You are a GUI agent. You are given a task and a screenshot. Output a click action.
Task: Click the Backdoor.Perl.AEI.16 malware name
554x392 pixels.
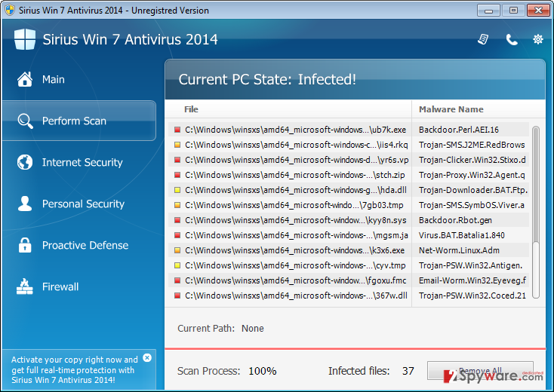click(459, 130)
